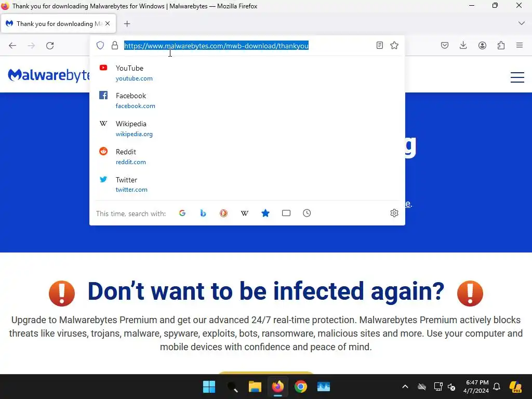Screen dimensions: 532x399
Task: Go back to the previous page
Action: (12, 46)
